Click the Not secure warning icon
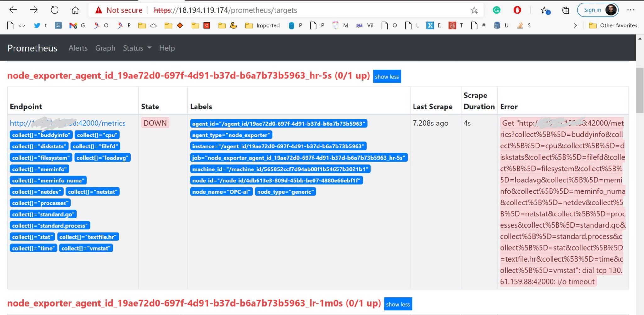644x315 pixels. coord(99,10)
